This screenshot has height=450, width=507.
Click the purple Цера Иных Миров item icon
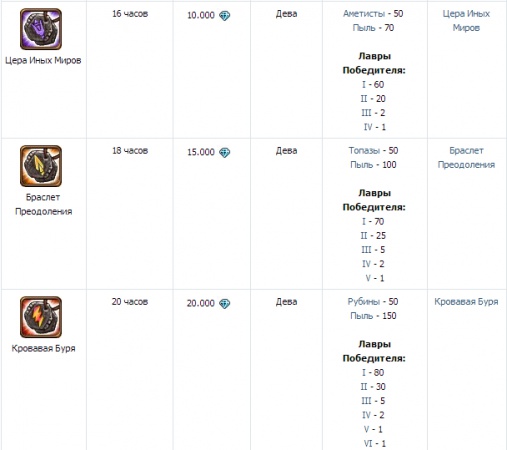pos(41,29)
